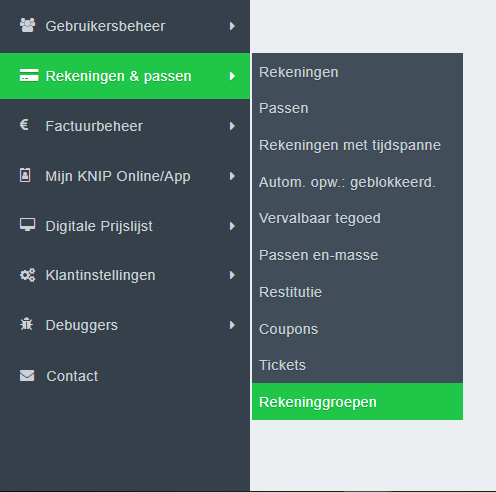Expand Klantinstellingen submenu arrow
The height and width of the screenshot is (492, 496).
tap(232, 275)
